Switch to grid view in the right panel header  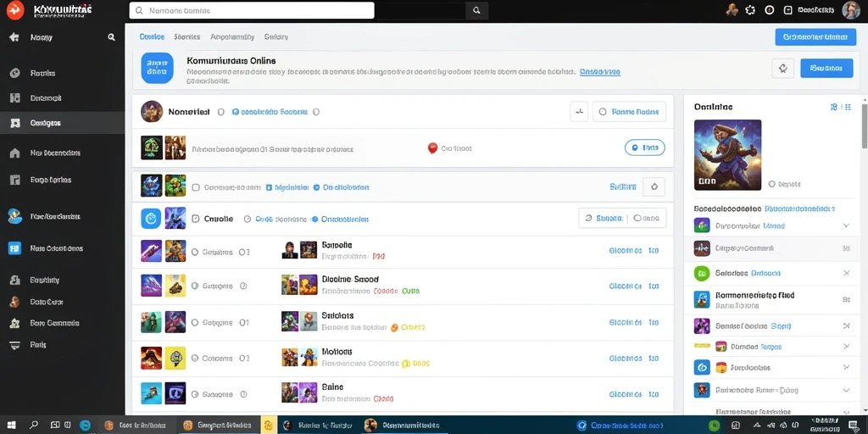click(848, 107)
